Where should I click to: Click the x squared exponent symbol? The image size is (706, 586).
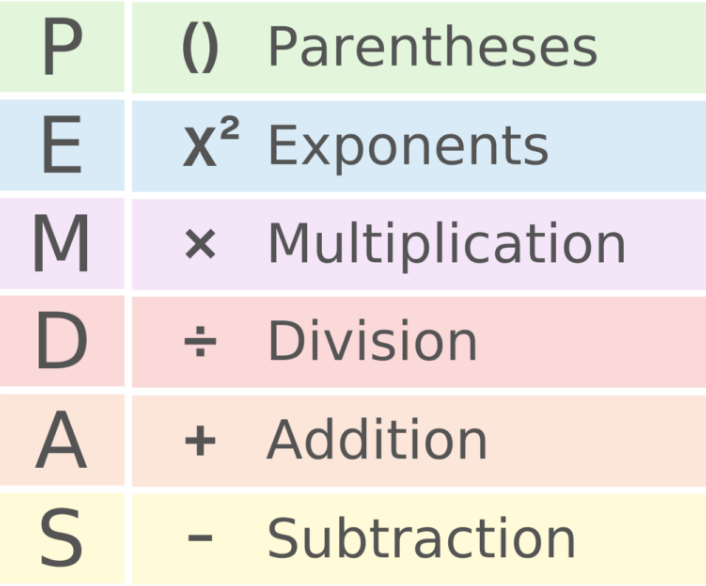tap(211, 146)
